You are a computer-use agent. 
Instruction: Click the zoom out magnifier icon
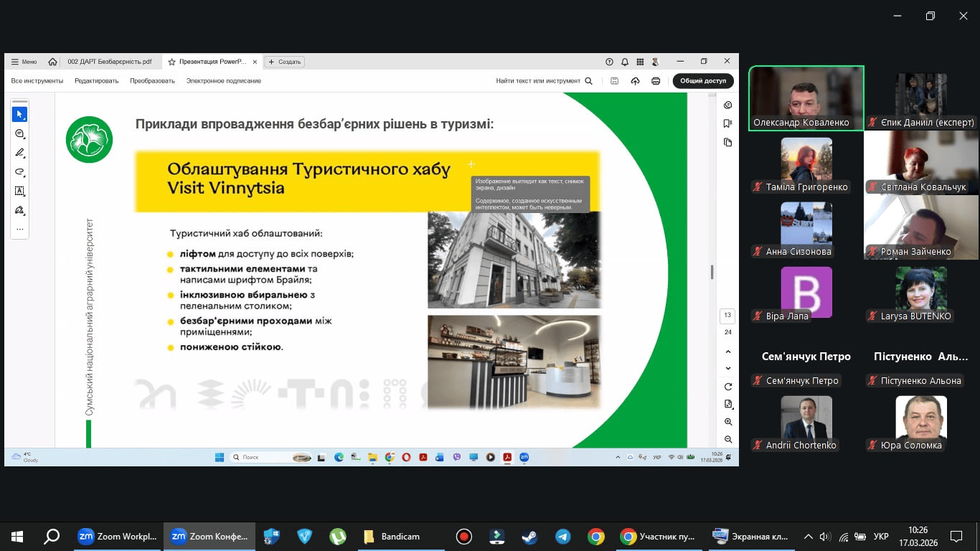pyautogui.click(x=728, y=439)
